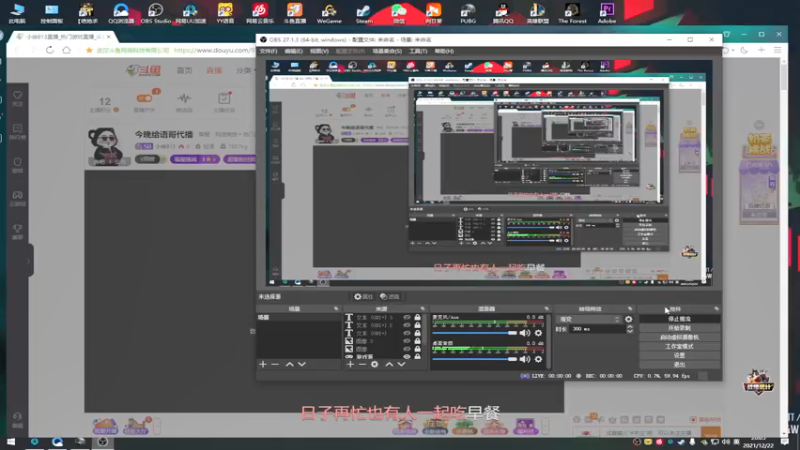Open the Steam desktop shortcut
Viewport: 800px width, 450px height.
[x=364, y=13]
